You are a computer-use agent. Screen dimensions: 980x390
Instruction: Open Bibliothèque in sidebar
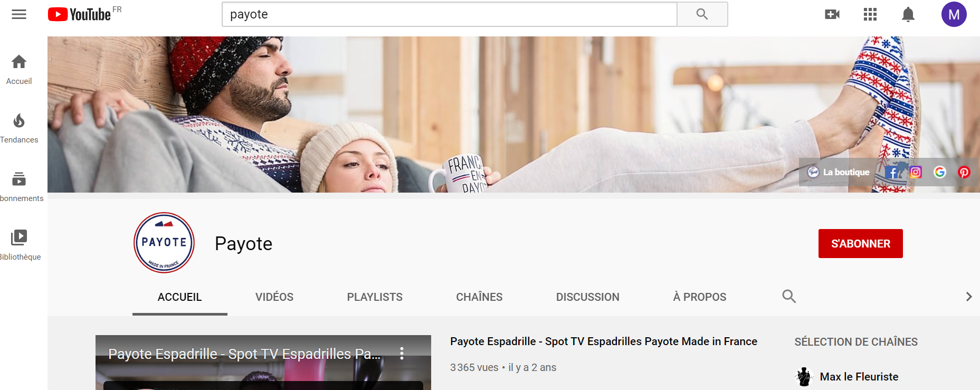pos(20,245)
